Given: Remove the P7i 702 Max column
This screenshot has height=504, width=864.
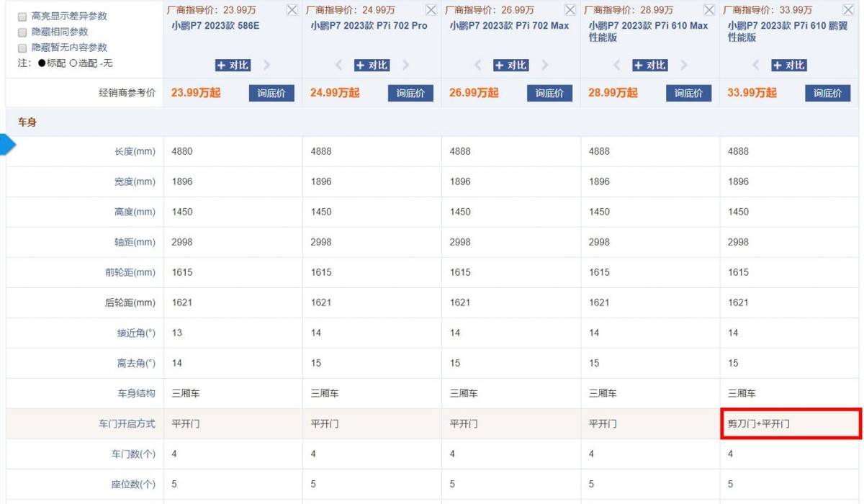Looking at the screenshot, I should click(570, 10).
